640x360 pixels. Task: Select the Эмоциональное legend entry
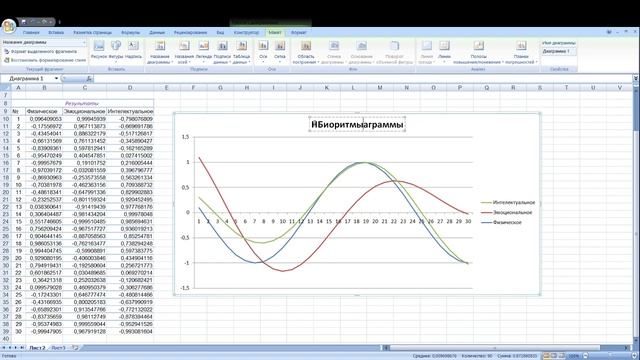[x=507, y=212]
